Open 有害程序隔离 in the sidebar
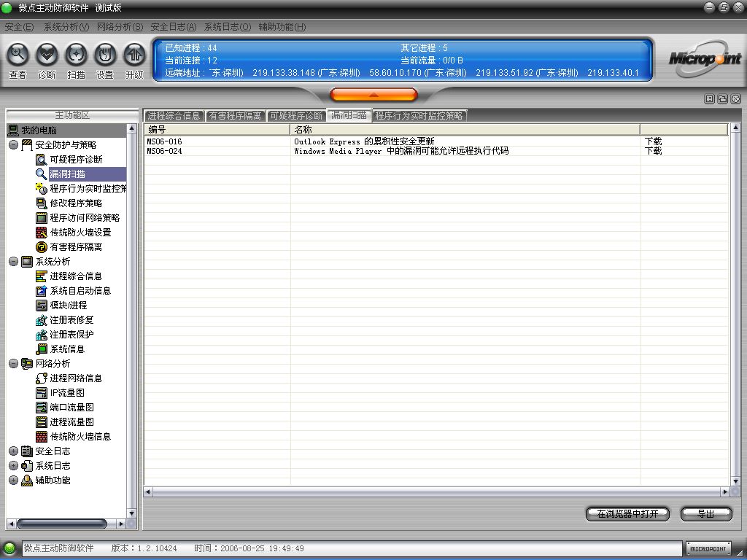This screenshot has height=560, width=747. pos(76,247)
